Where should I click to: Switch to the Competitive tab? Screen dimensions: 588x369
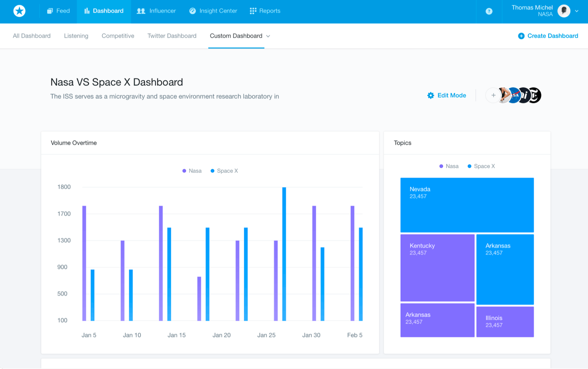point(118,36)
